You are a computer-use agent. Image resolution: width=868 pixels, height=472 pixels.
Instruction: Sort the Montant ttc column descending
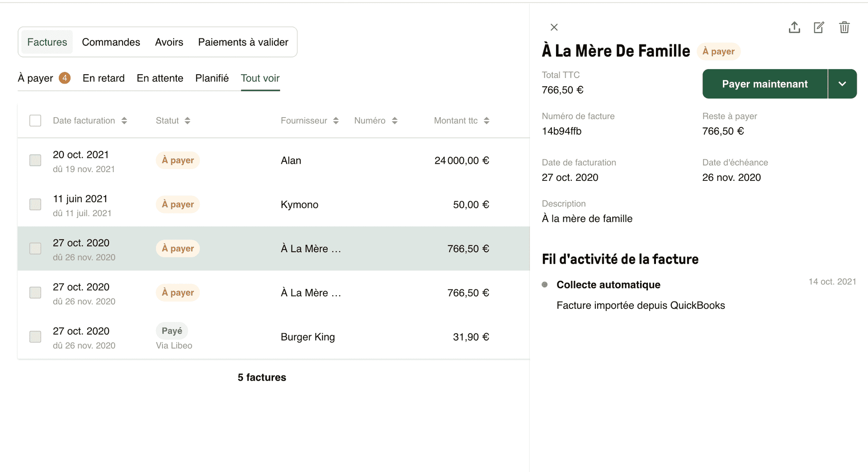tap(486, 122)
